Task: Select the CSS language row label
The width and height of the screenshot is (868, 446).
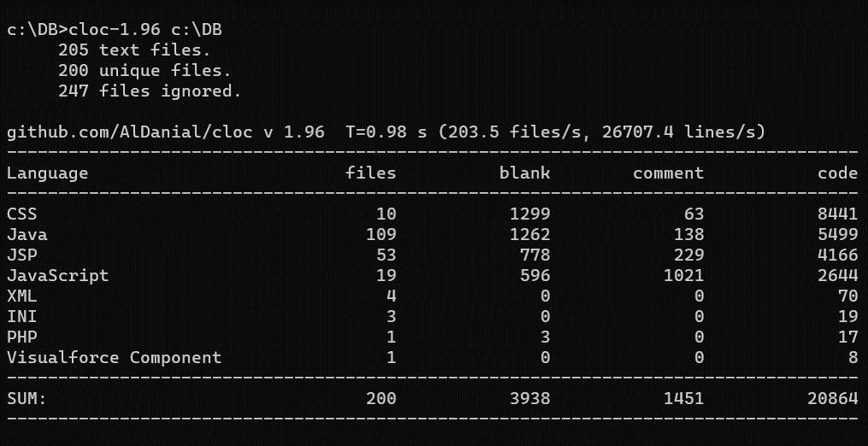Action: coord(22,214)
